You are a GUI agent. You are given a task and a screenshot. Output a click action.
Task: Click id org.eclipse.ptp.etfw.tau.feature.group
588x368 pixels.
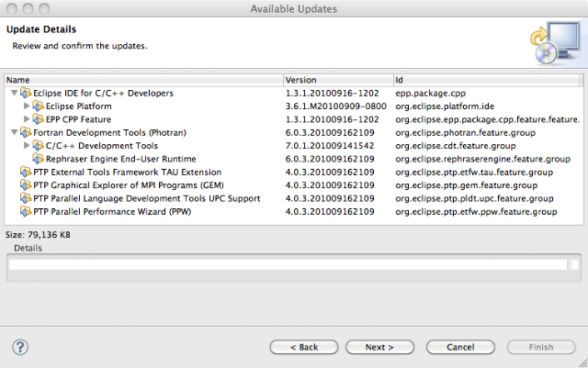click(474, 173)
